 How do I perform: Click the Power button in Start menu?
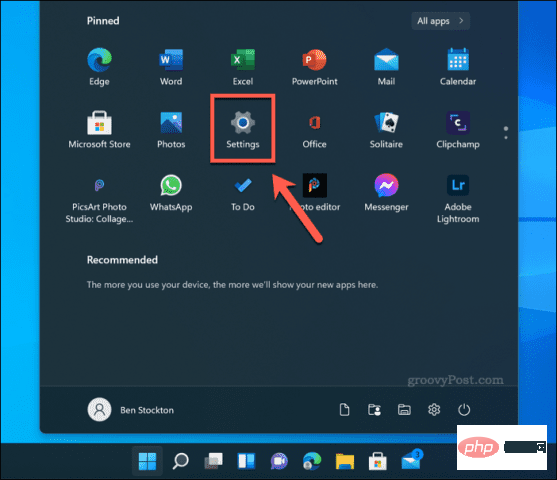click(464, 410)
